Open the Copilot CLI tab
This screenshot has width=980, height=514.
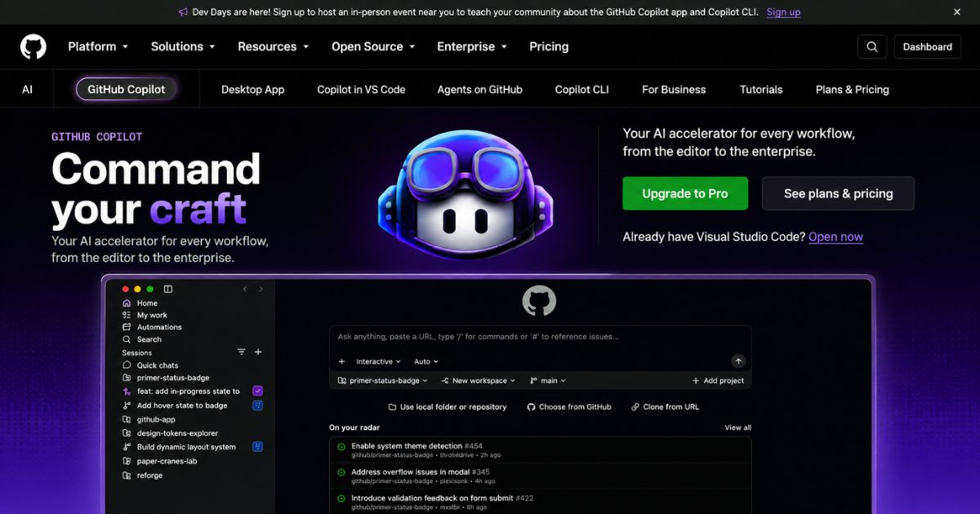pyautogui.click(x=582, y=90)
